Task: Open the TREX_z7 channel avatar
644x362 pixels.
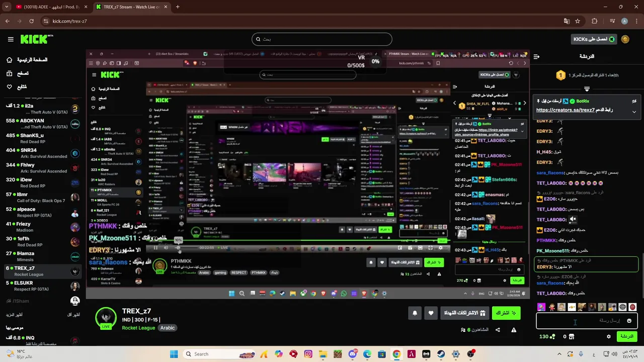Action: pyautogui.click(x=106, y=318)
